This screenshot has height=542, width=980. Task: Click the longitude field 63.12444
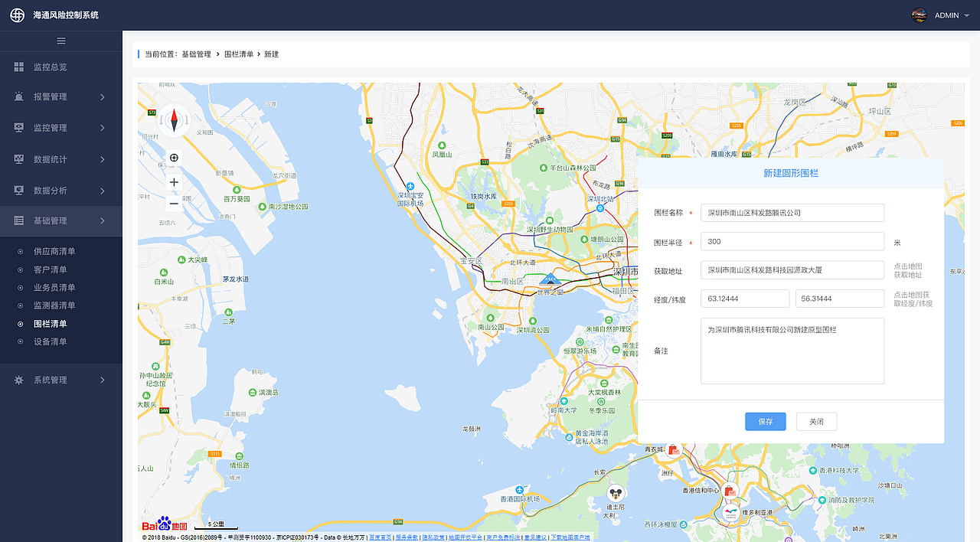745,299
